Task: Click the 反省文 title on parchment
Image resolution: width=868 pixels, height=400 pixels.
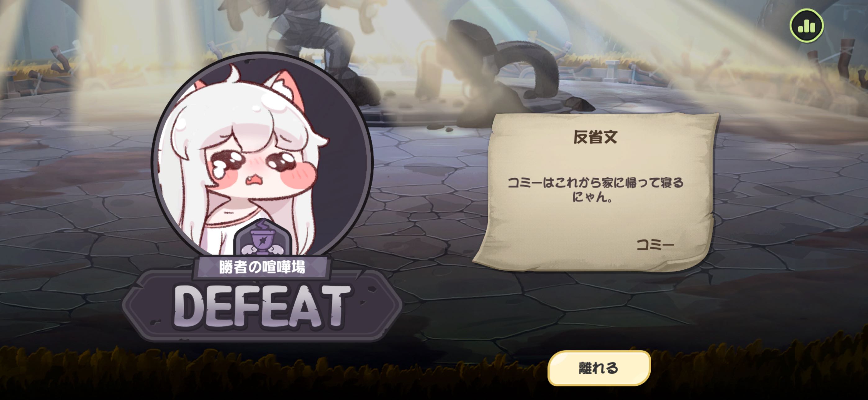Action: [595, 137]
